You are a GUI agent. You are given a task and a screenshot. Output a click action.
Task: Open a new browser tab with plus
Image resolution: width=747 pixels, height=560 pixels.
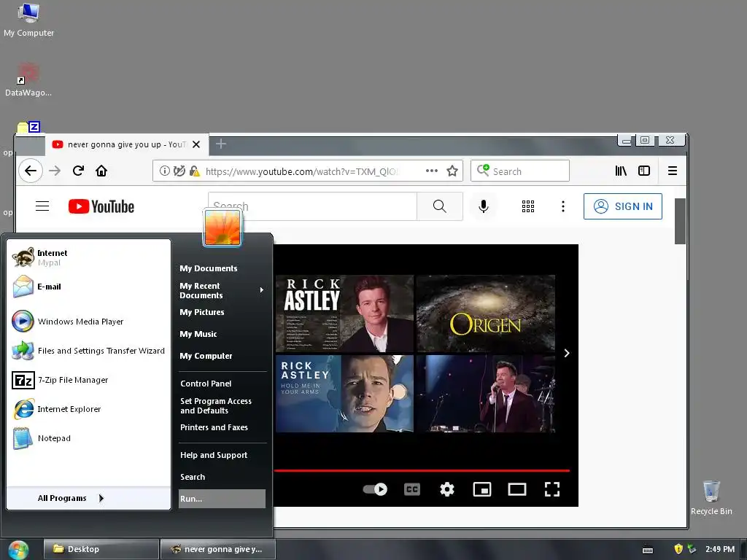pyautogui.click(x=220, y=144)
